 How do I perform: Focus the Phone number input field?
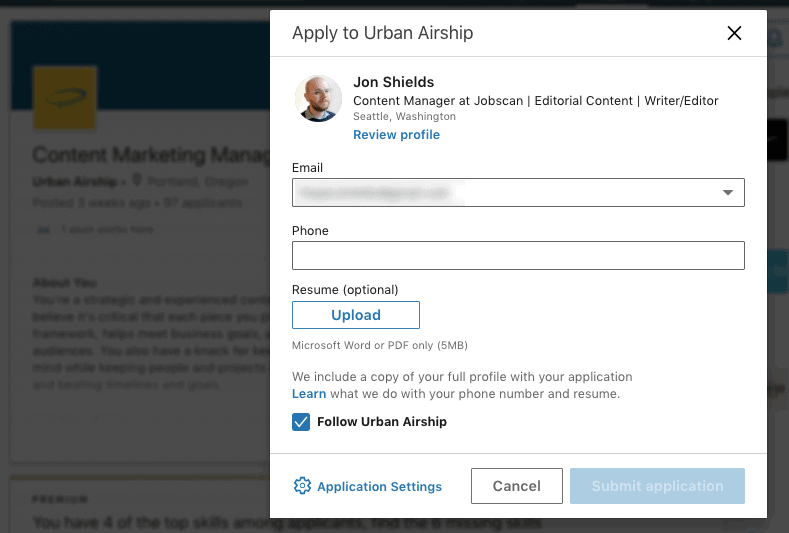pyautogui.click(x=518, y=256)
